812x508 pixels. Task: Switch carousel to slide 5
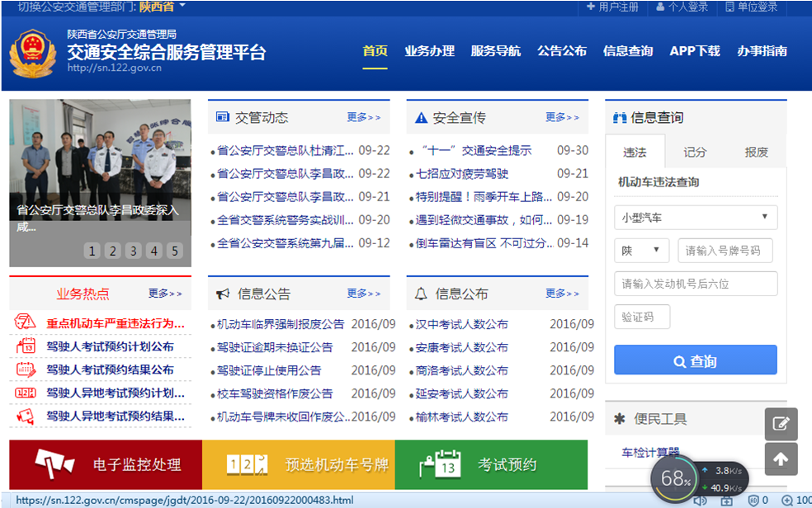pos(173,251)
